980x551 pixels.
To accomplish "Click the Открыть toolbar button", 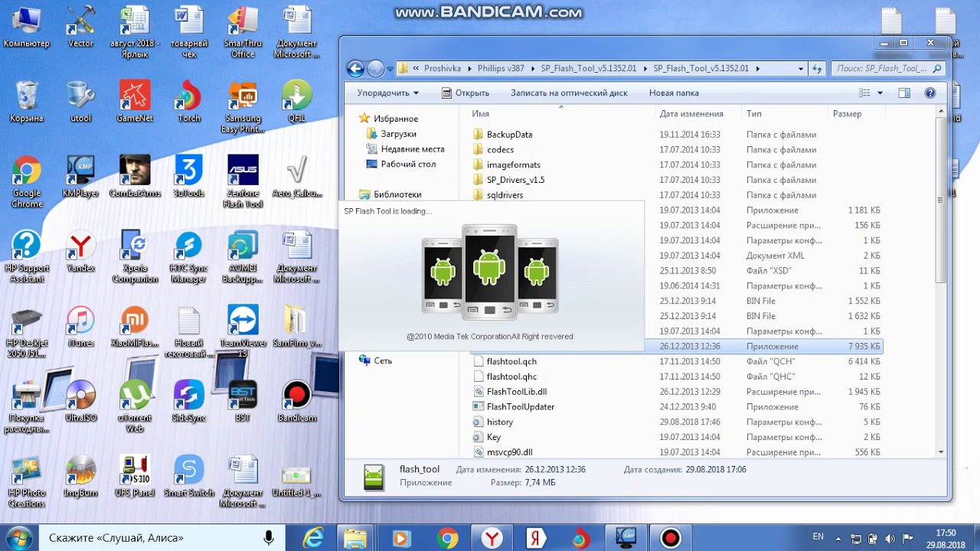I will 465,93.
